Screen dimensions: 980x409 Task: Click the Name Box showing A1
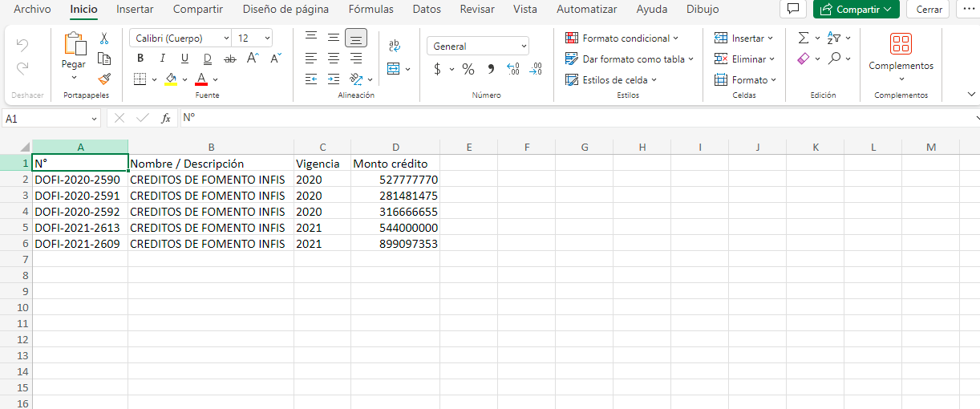tap(51, 118)
